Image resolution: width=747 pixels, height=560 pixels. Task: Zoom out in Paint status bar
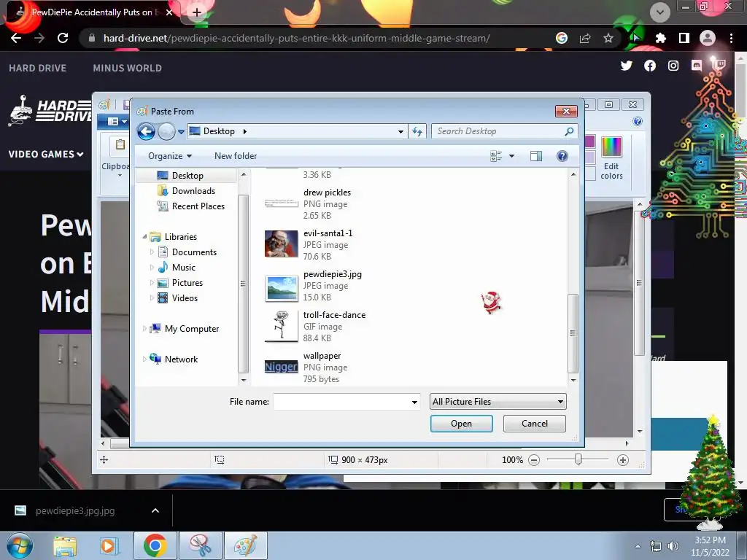pos(534,460)
